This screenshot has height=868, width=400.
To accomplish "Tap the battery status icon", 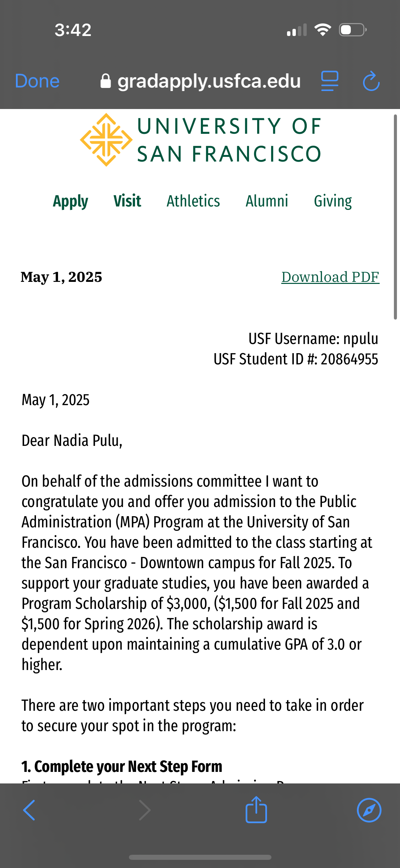I will 353,30.
